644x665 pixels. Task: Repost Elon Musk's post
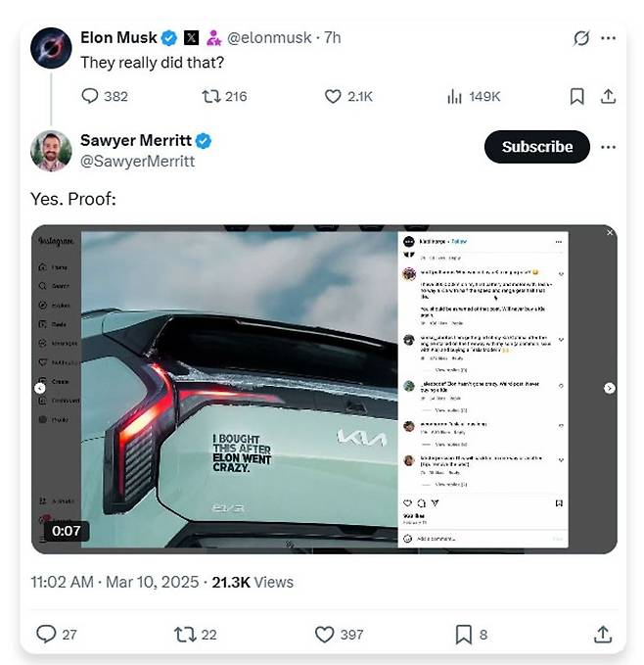(210, 96)
